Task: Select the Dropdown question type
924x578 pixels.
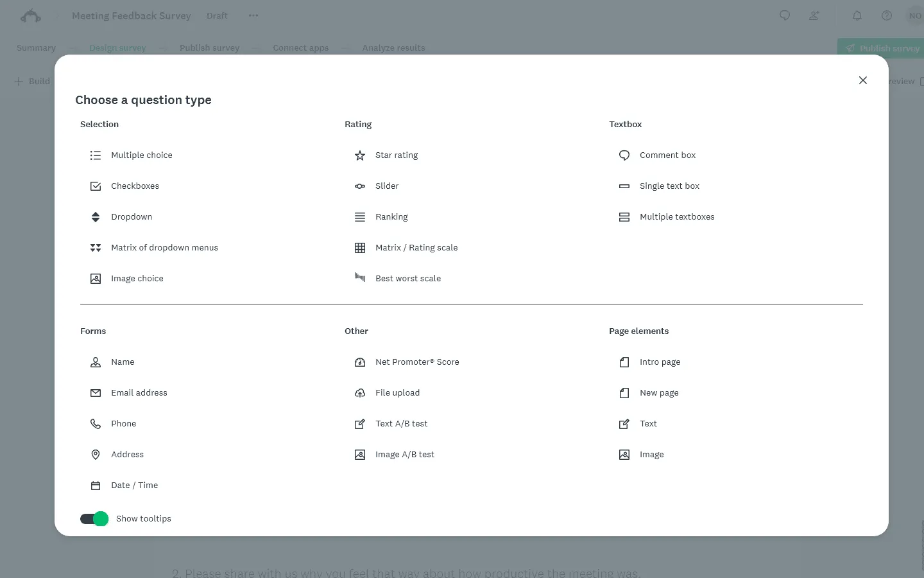Action: click(132, 216)
